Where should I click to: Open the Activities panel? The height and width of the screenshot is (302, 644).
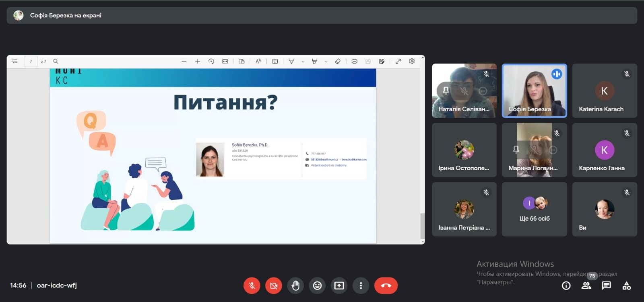pyautogui.click(x=627, y=286)
